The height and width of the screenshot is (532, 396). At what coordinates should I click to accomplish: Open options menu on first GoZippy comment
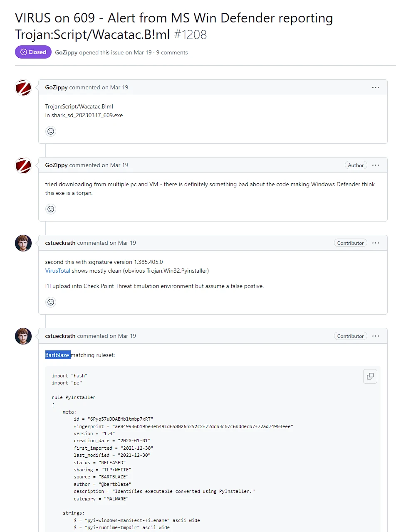click(x=376, y=88)
